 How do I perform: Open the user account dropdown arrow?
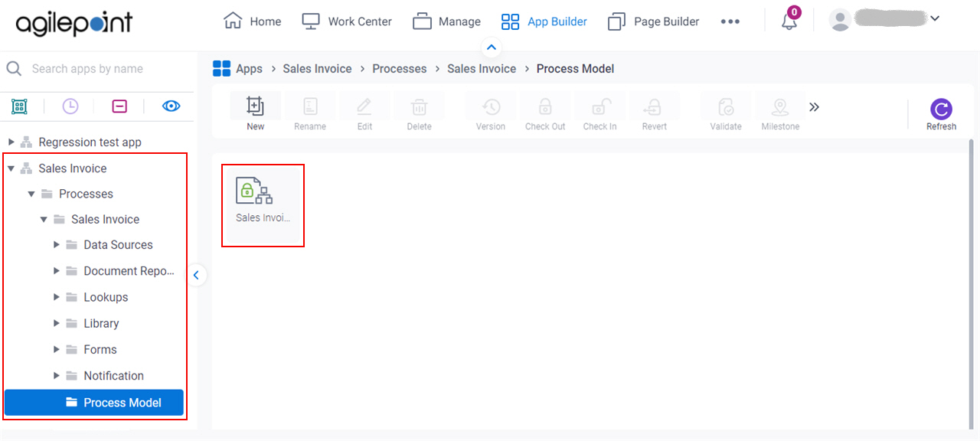(934, 19)
